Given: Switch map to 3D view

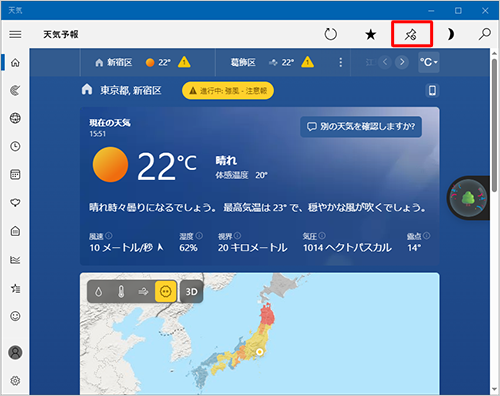Looking at the screenshot, I should 192,292.
